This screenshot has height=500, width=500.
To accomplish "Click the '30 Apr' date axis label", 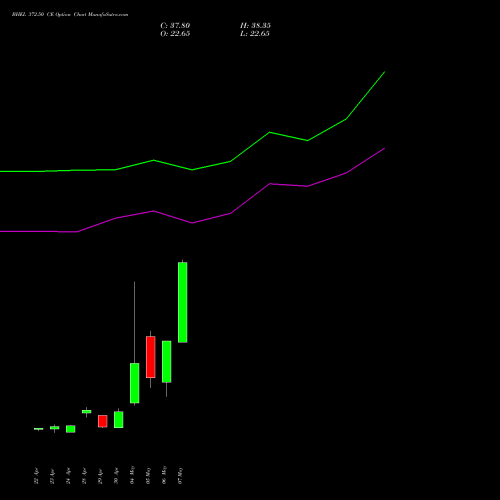I will point(116,476).
